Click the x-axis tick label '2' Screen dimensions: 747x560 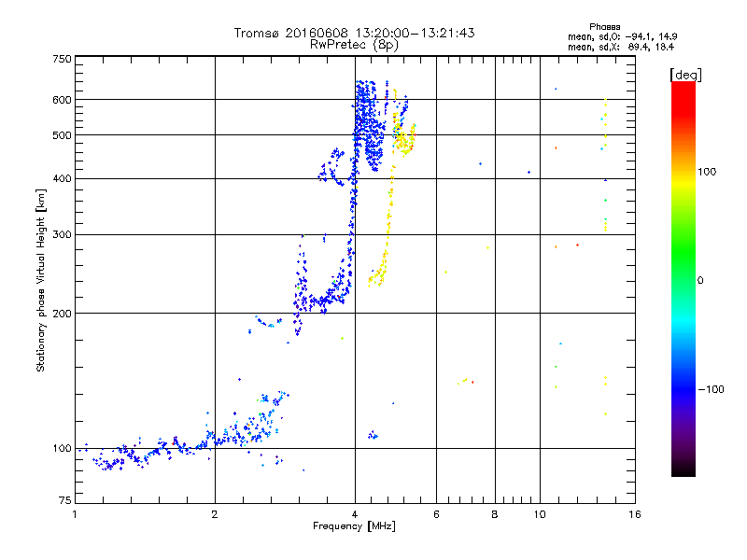click(x=215, y=514)
